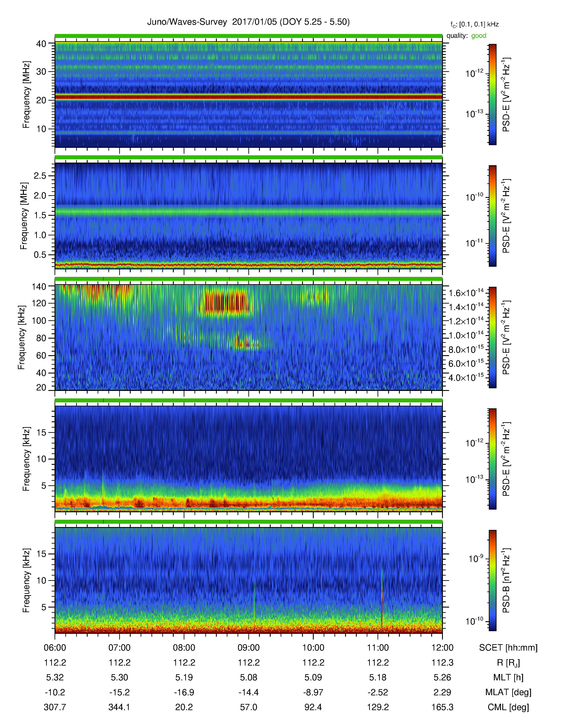Screen dimensions: 563x728
Task: Click the 09:00 time axis label
Action: coord(248,648)
